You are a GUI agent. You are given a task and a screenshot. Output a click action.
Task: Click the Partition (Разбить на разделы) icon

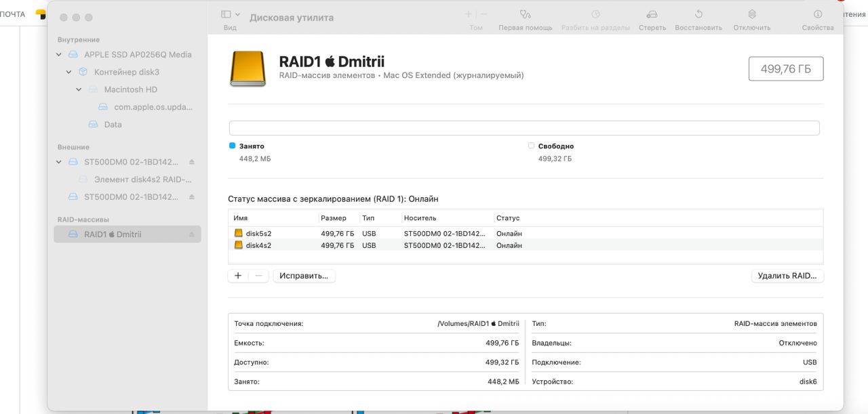(x=595, y=14)
